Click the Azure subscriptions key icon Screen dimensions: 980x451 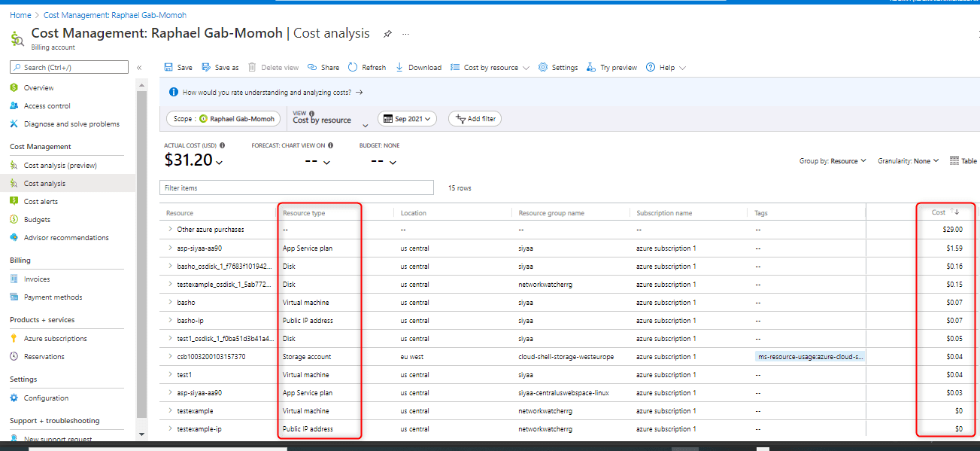[x=14, y=339]
